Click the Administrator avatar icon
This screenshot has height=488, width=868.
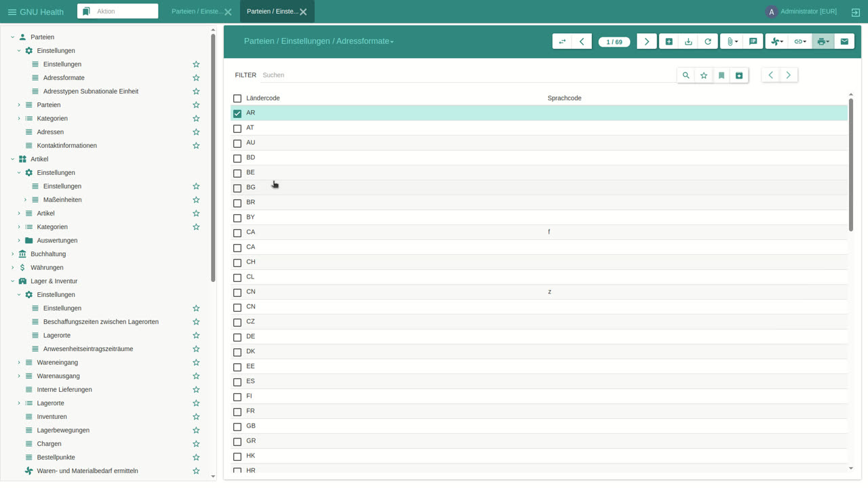771,12
